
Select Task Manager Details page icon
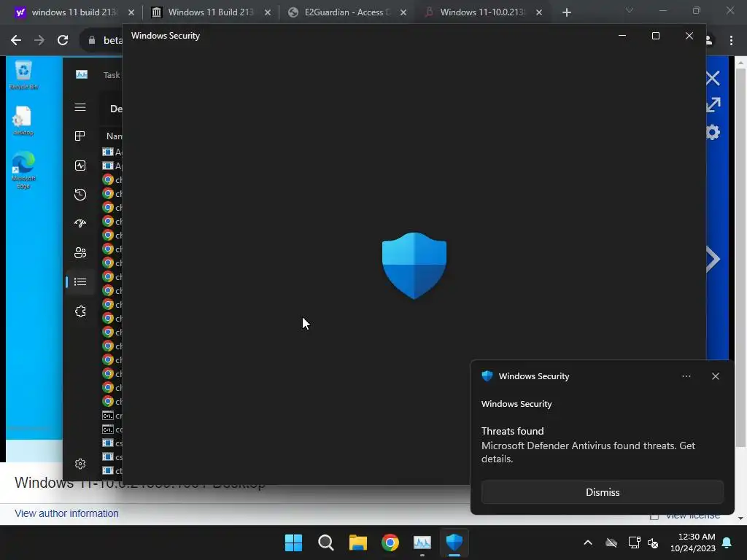(80, 282)
